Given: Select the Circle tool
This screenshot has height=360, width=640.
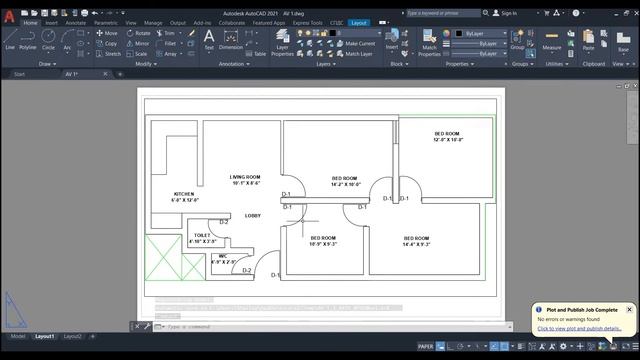Looking at the screenshot, I should click(x=48, y=40).
